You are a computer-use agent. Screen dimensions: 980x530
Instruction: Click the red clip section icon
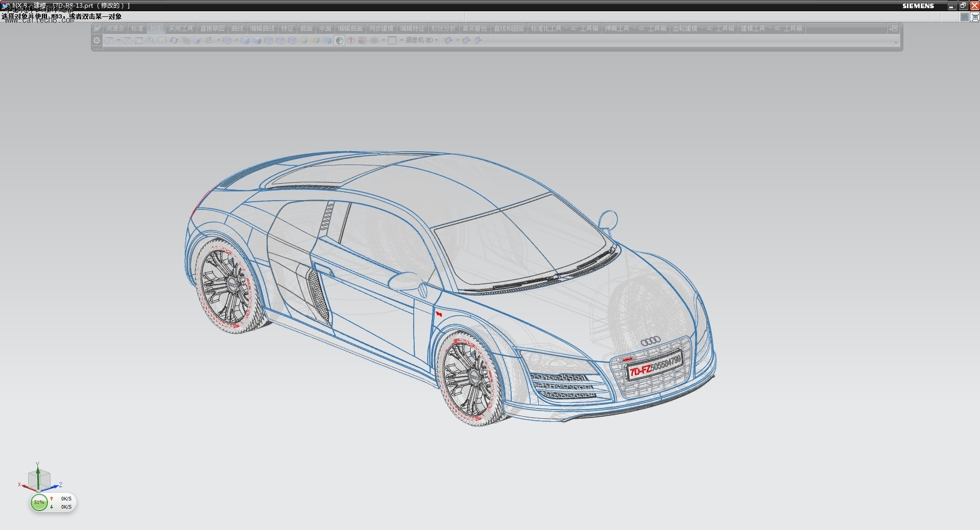pyautogui.click(x=351, y=40)
